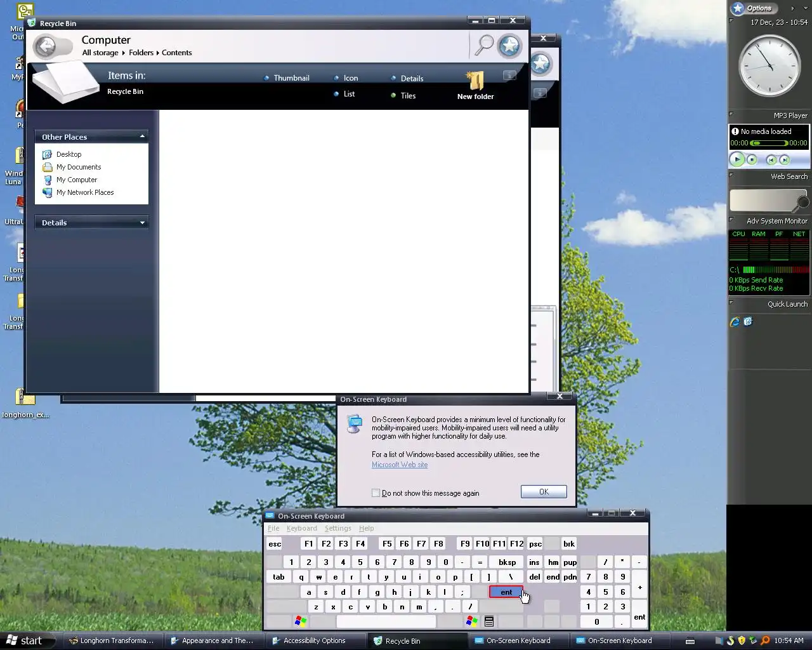Image resolution: width=812 pixels, height=650 pixels.
Task: Click the All storage breadcrumb
Action: coord(100,53)
